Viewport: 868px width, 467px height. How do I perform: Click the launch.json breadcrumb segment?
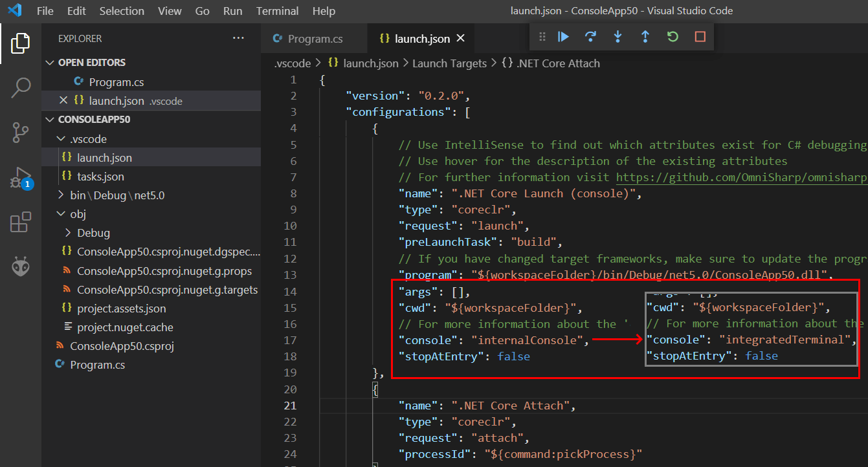click(363, 63)
